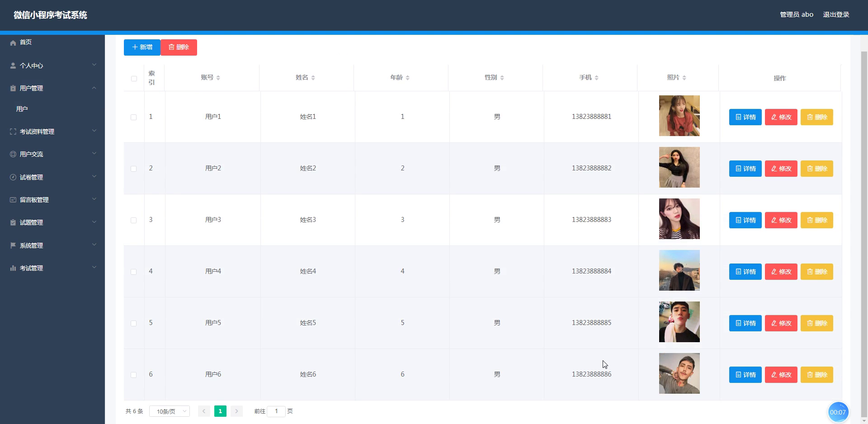Click the 前往 page number input
868x424 pixels.
point(276,411)
